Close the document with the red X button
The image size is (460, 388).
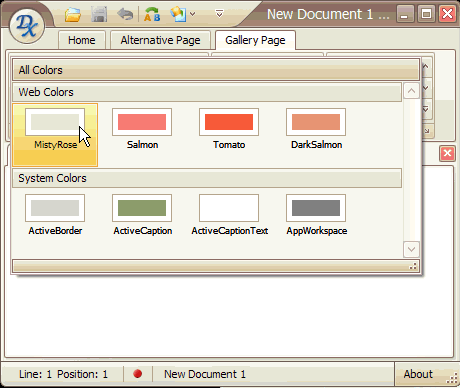447,153
